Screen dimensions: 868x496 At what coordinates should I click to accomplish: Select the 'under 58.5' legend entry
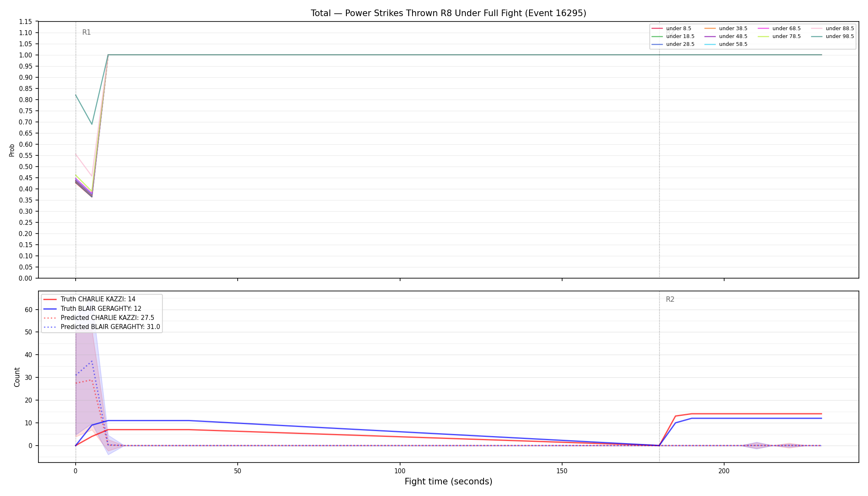(726, 44)
